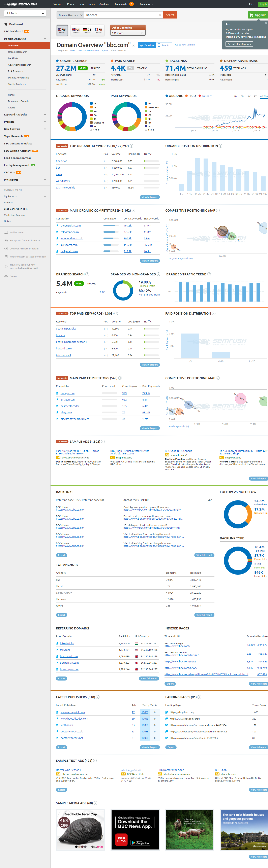268x868 pixels.
Task: Expand Show details under categories
Action: (x=118, y=50)
